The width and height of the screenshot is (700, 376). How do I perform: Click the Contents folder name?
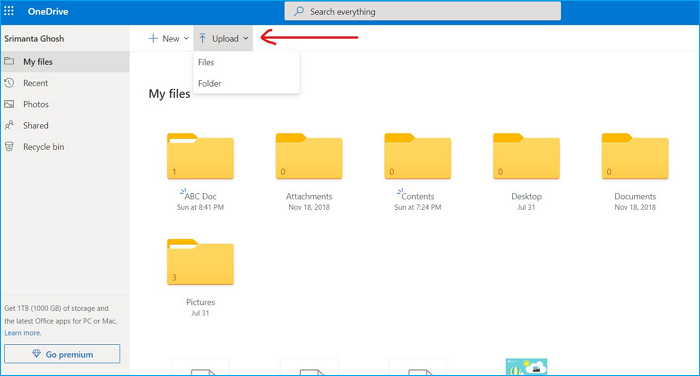tap(418, 196)
